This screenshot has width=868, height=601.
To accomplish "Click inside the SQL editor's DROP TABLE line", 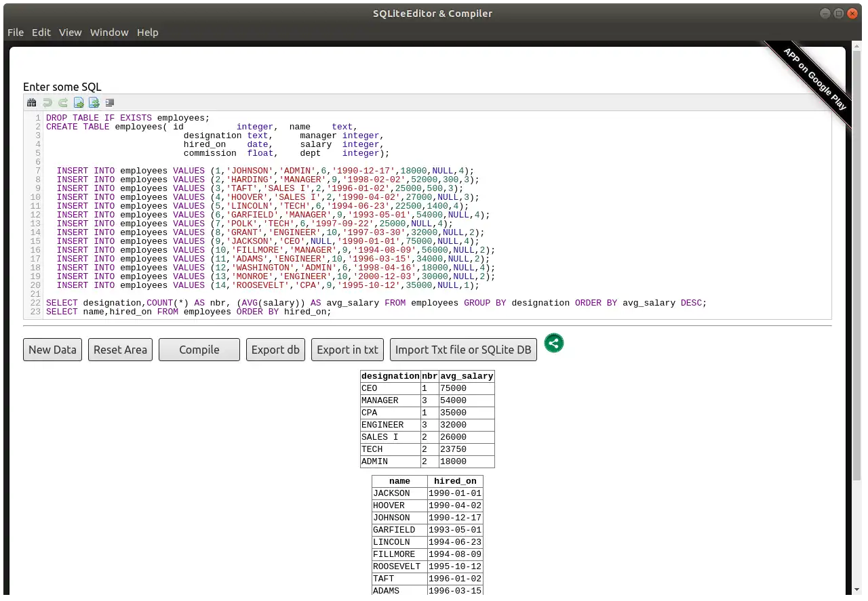I will pos(128,118).
